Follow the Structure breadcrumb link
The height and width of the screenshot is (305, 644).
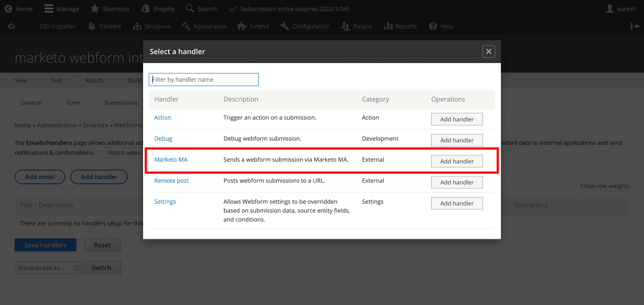coord(96,125)
